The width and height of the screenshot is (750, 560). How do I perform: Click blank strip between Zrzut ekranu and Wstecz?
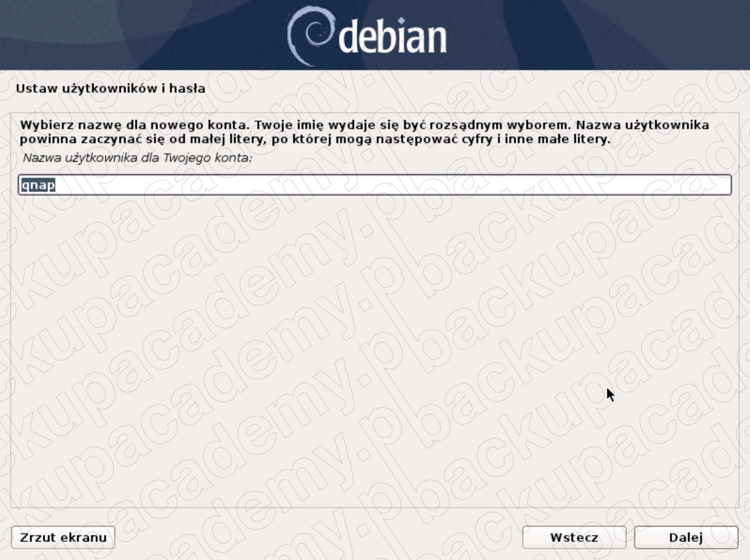point(319,537)
